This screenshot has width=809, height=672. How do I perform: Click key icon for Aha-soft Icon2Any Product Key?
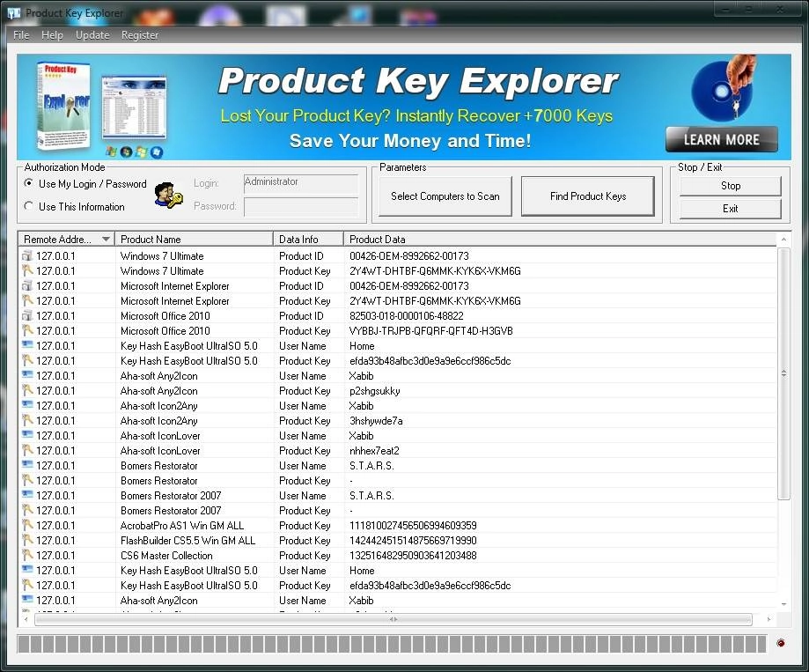point(27,420)
